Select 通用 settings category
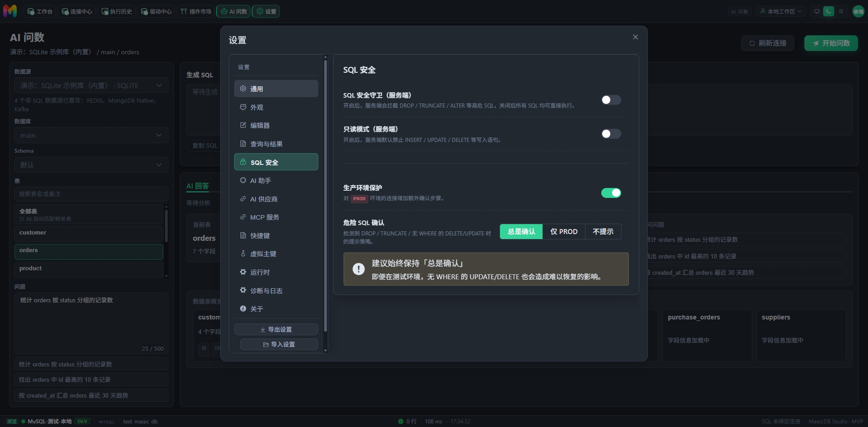The height and width of the screenshot is (427, 868). [276, 89]
